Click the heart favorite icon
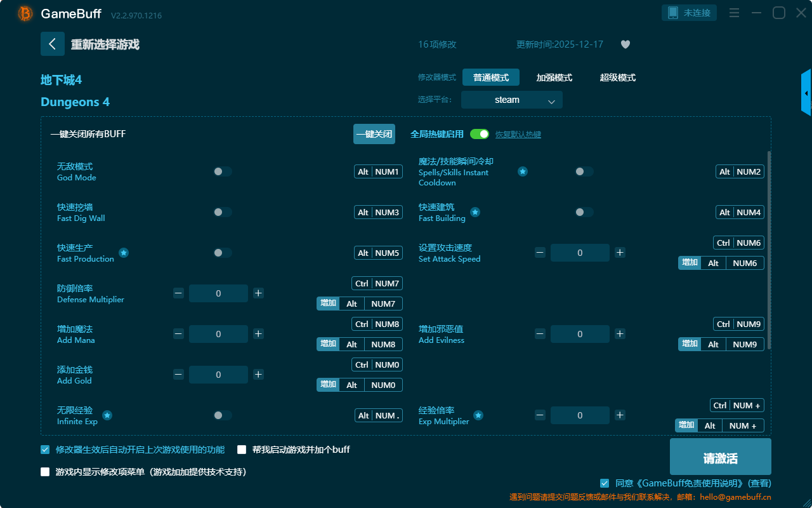The image size is (812, 508). [625, 44]
